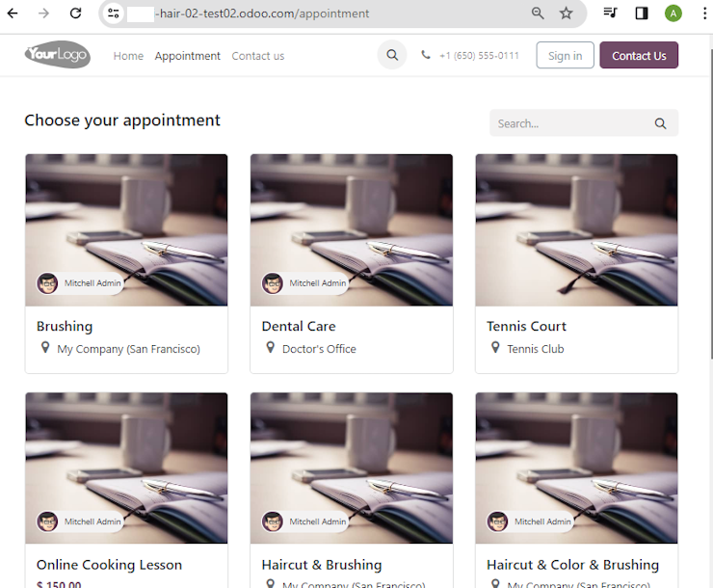Image resolution: width=713 pixels, height=588 pixels.
Task: Click the Tennis Court card image
Action: click(x=576, y=229)
